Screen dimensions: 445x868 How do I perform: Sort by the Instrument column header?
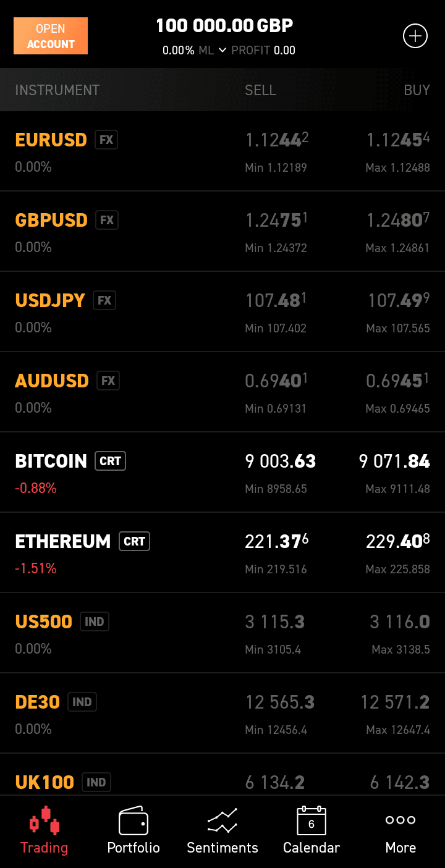[57, 90]
